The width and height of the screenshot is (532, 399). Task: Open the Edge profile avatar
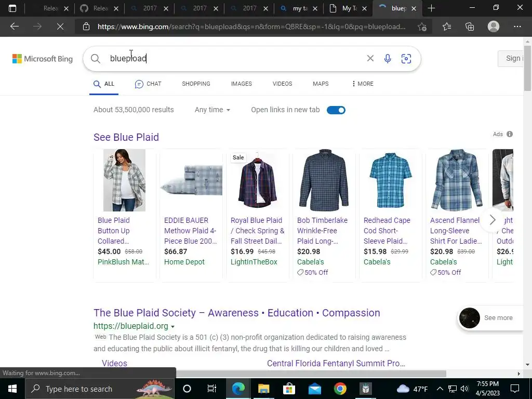[494, 26]
